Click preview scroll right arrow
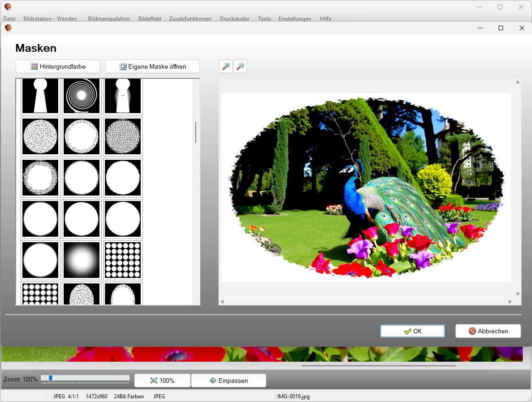 tap(510, 302)
